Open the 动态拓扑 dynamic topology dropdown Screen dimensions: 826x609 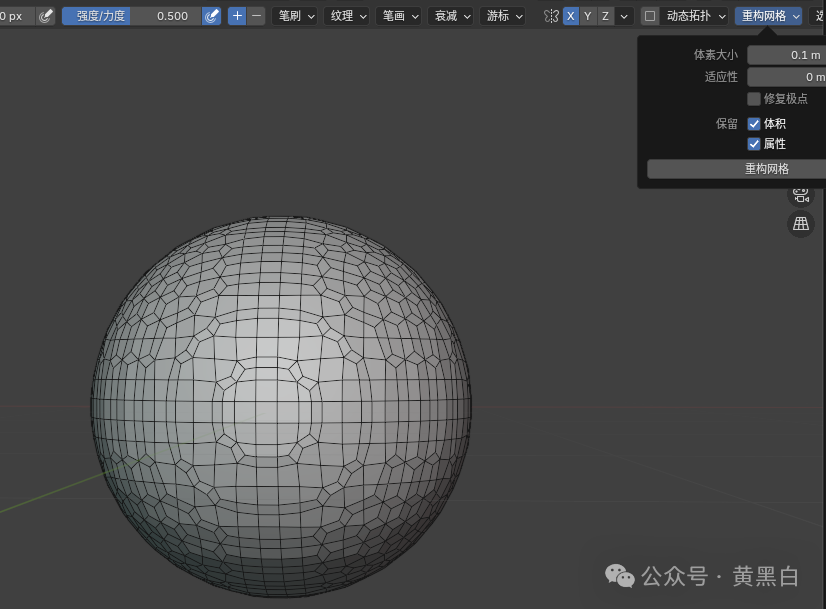coord(694,16)
